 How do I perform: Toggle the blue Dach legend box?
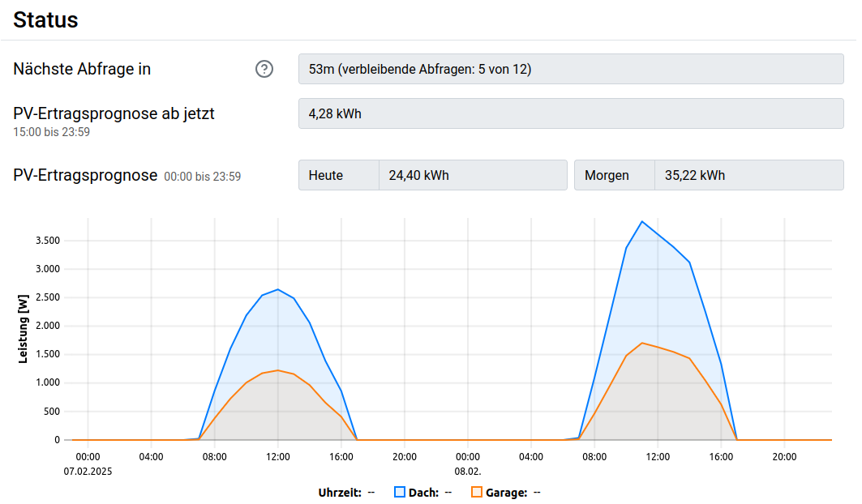click(400, 492)
